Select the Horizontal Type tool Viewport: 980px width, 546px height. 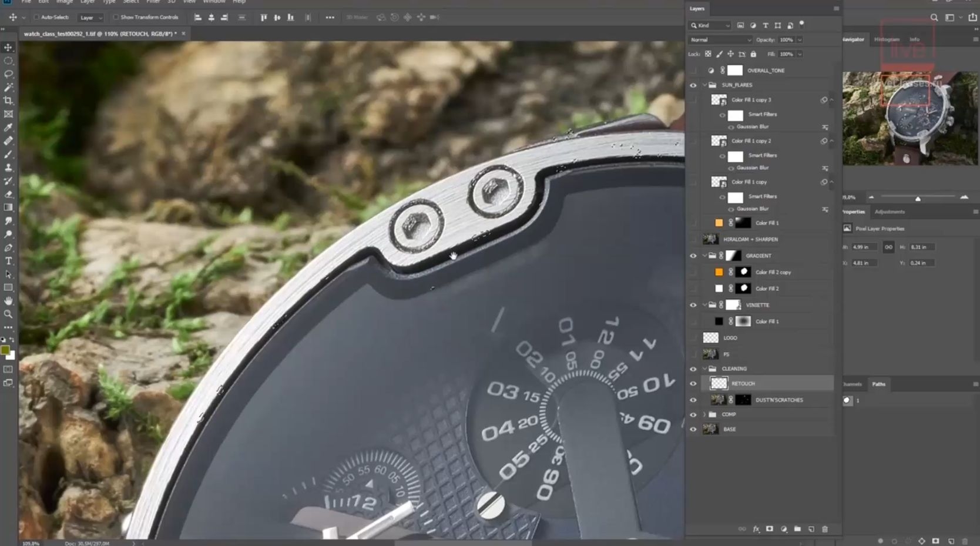(x=8, y=261)
